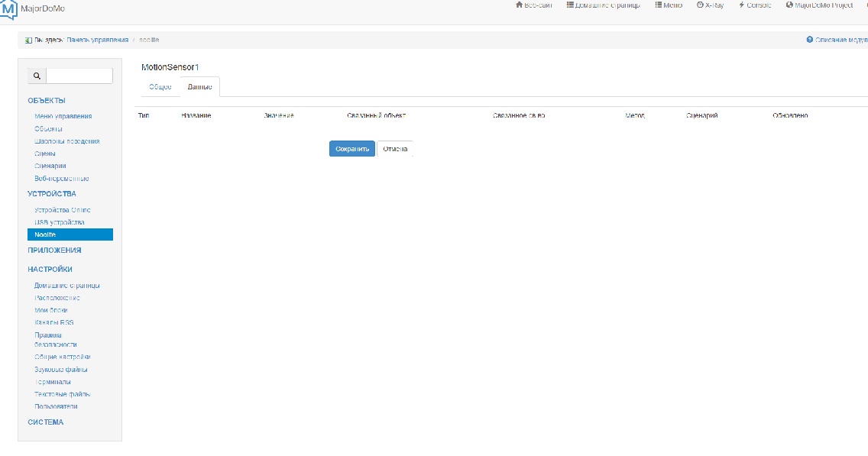Open Веб-сайт in top navigation
The height and width of the screenshot is (456, 868).
coord(533,5)
